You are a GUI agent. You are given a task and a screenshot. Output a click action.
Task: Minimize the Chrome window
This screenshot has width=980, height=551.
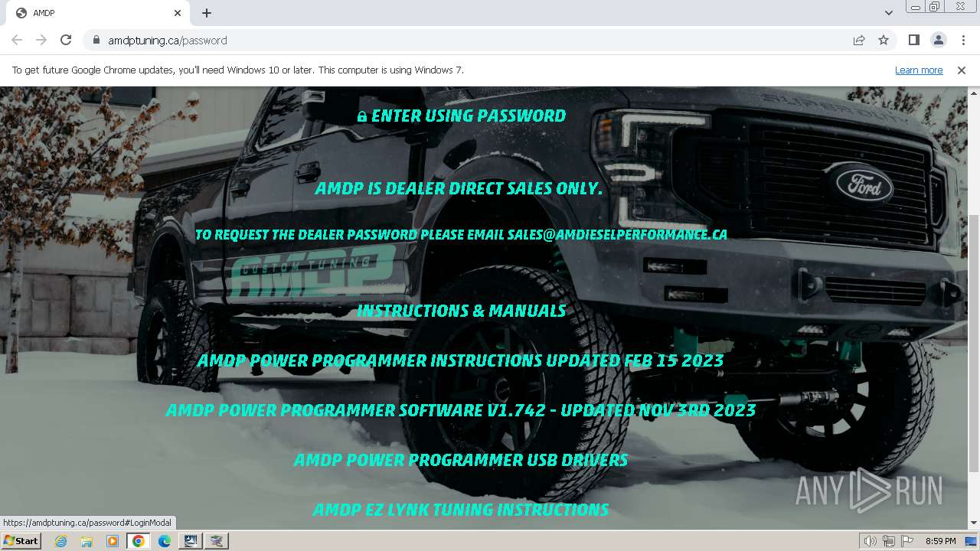915,7
